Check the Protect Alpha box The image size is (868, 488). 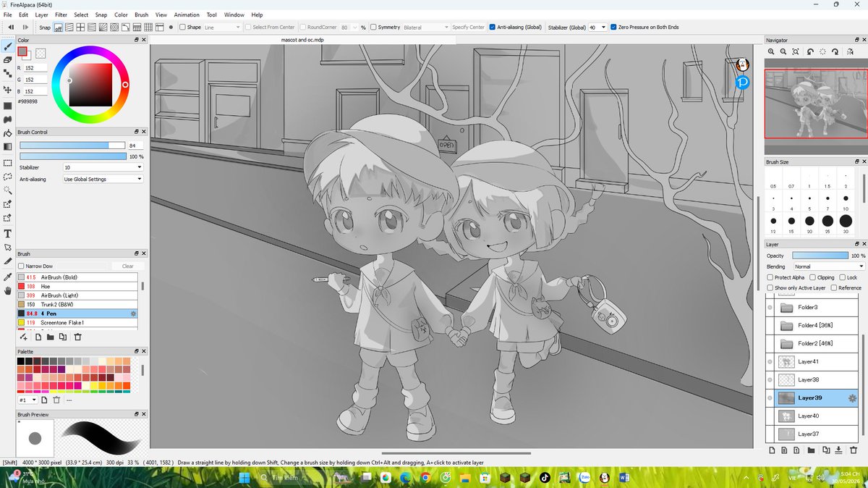770,277
